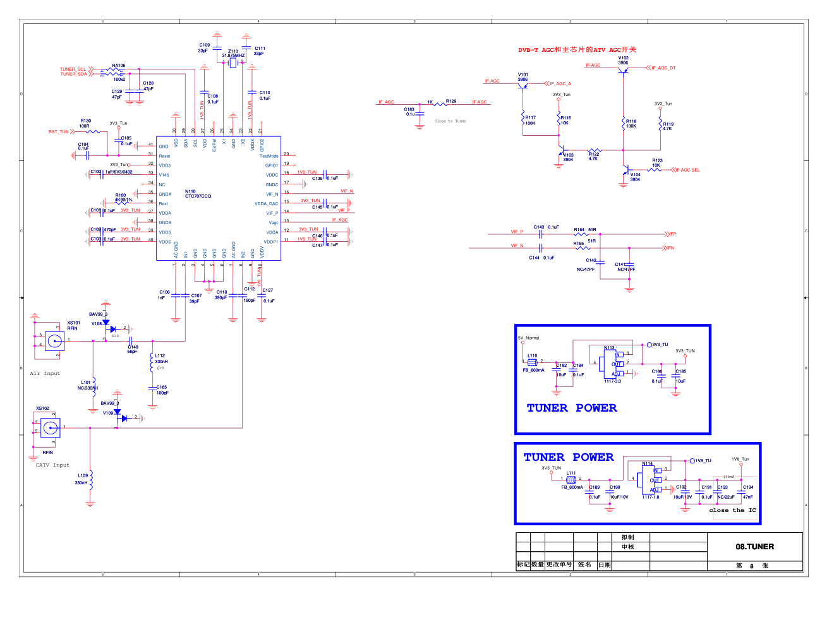Click the "C109" capacitor label
Screen dimensions: 834x644
[x=204, y=45]
